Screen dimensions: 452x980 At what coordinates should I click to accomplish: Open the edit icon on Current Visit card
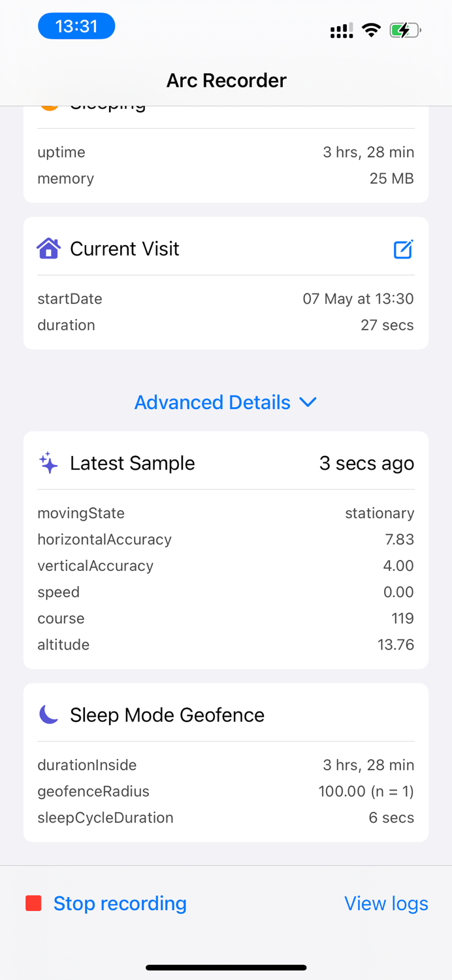click(x=403, y=249)
